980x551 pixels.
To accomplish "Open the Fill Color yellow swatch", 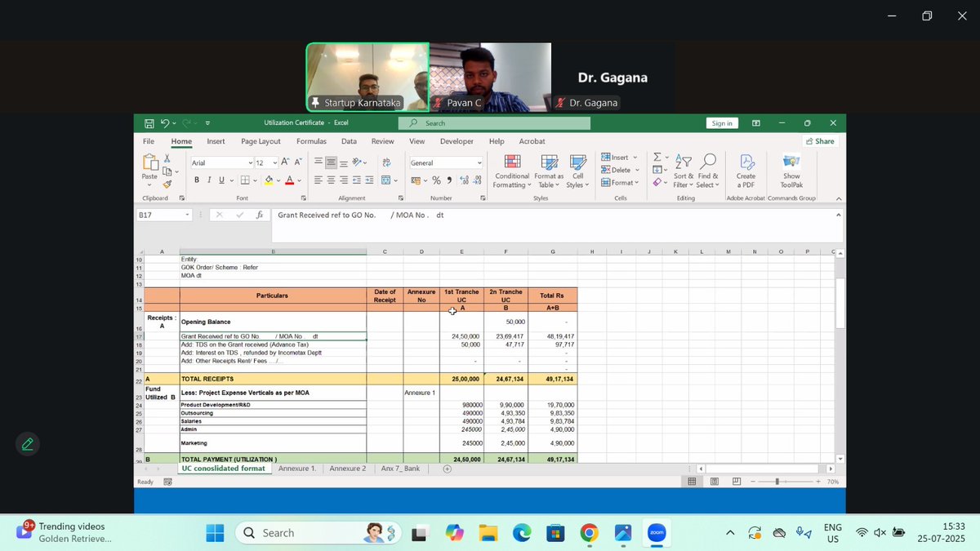I will tap(269, 180).
